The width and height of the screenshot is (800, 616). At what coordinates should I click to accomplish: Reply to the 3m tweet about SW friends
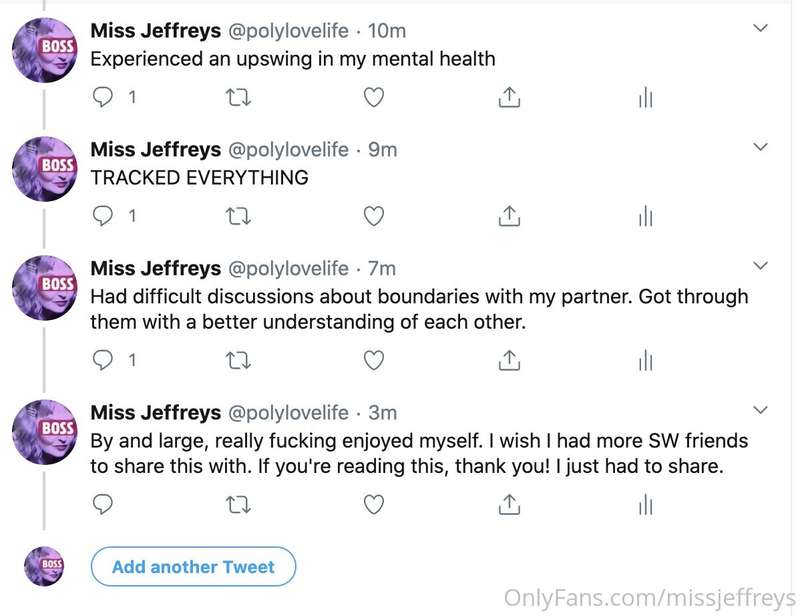(x=103, y=504)
